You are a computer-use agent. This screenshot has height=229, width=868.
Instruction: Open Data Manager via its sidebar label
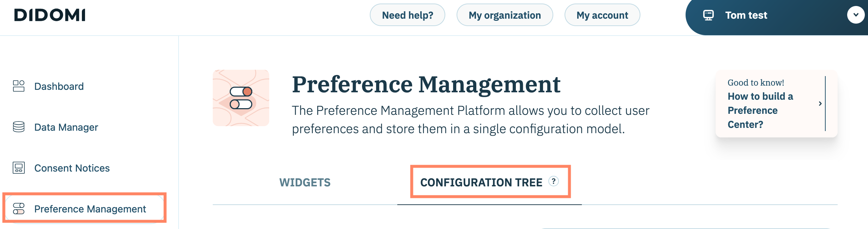[x=66, y=127]
